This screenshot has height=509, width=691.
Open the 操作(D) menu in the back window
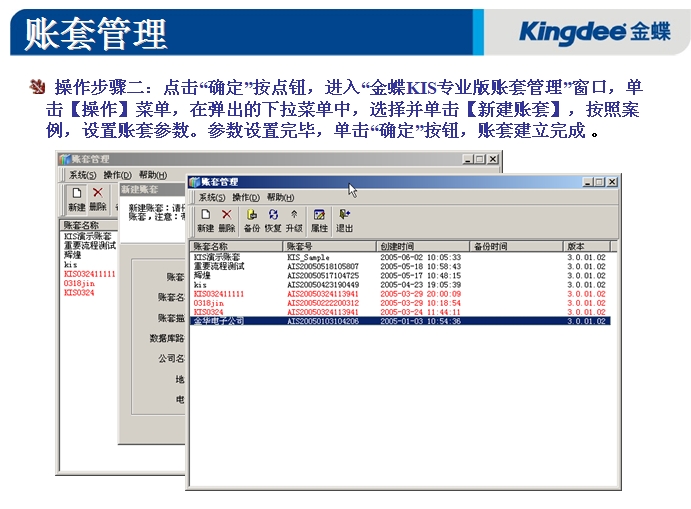click(x=117, y=175)
